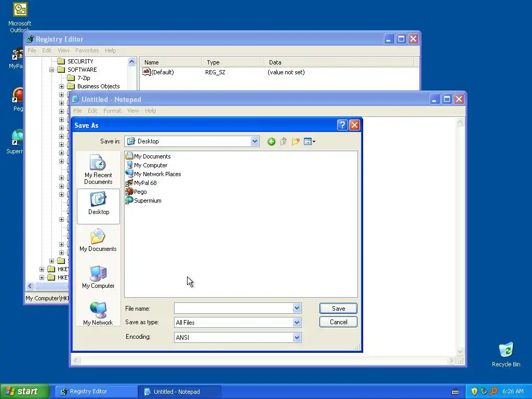Open the Notepad Help menu
The width and height of the screenshot is (532, 399).
point(150,111)
